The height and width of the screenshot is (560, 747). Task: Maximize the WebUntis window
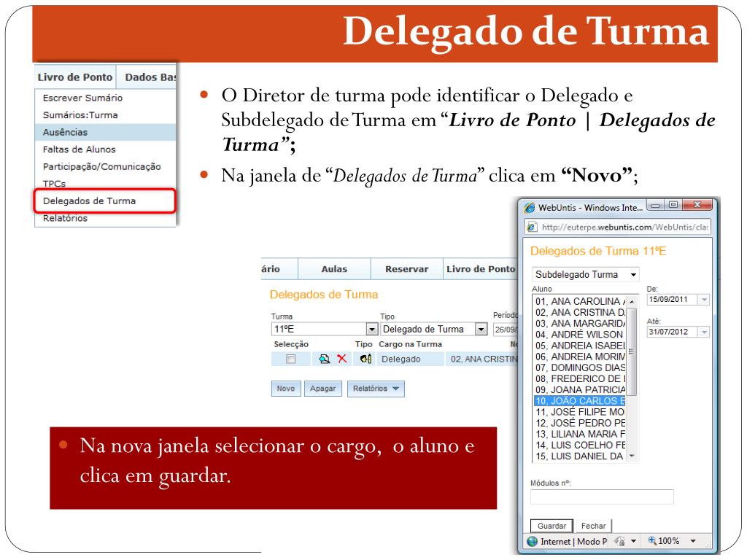[673, 205]
